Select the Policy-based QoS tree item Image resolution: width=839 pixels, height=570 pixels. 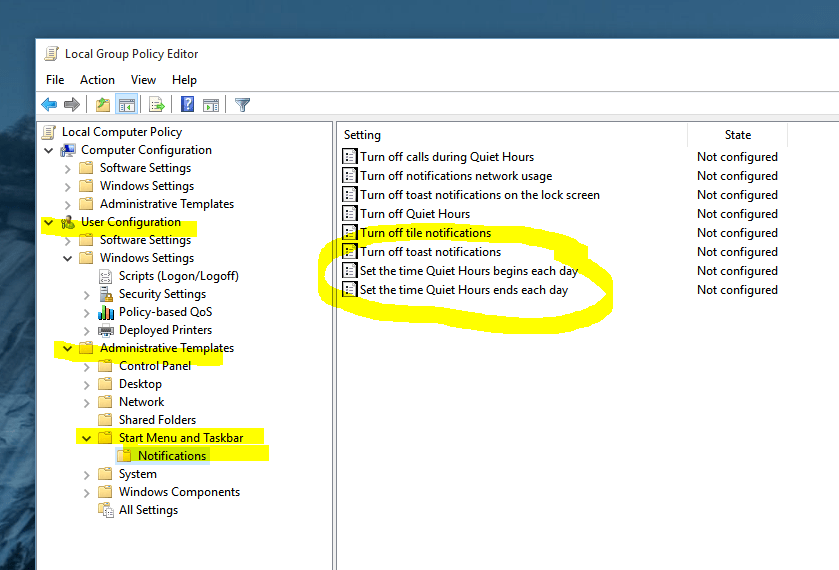(165, 312)
